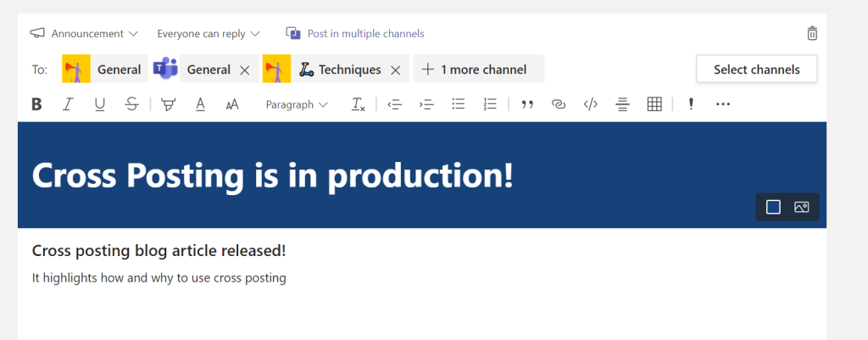Delete the draft with trash icon
The height and width of the screenshot is (340, 868).
812,34
